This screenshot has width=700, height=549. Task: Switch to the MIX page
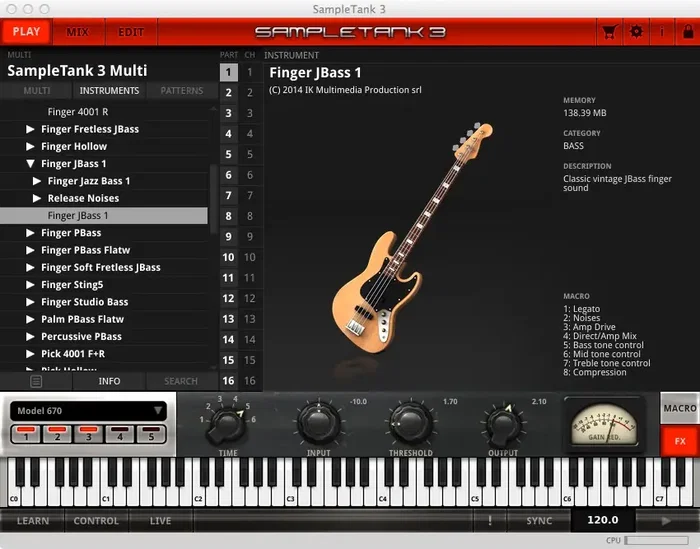tap(78, 32)
